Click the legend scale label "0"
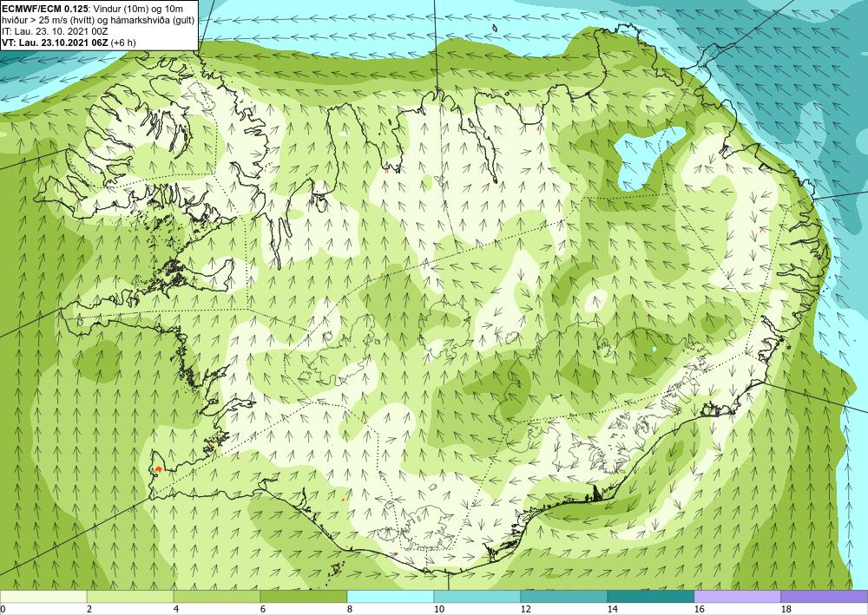 pyautogui.click(x=3, y=609)
